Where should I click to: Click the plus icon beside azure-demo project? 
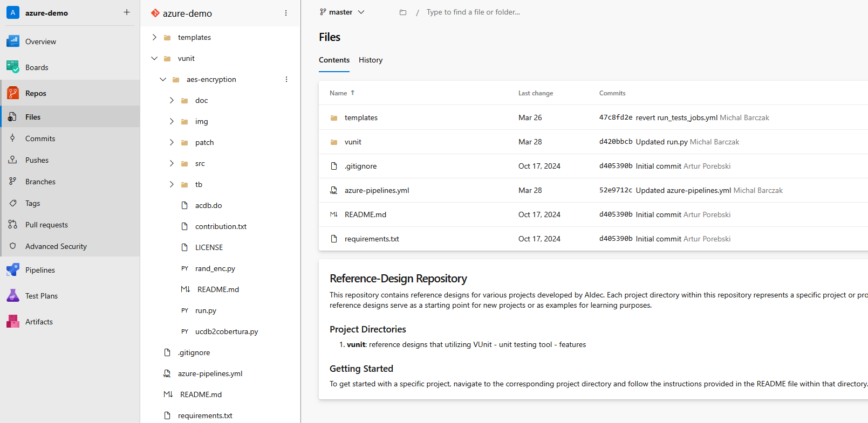(127, 12)
